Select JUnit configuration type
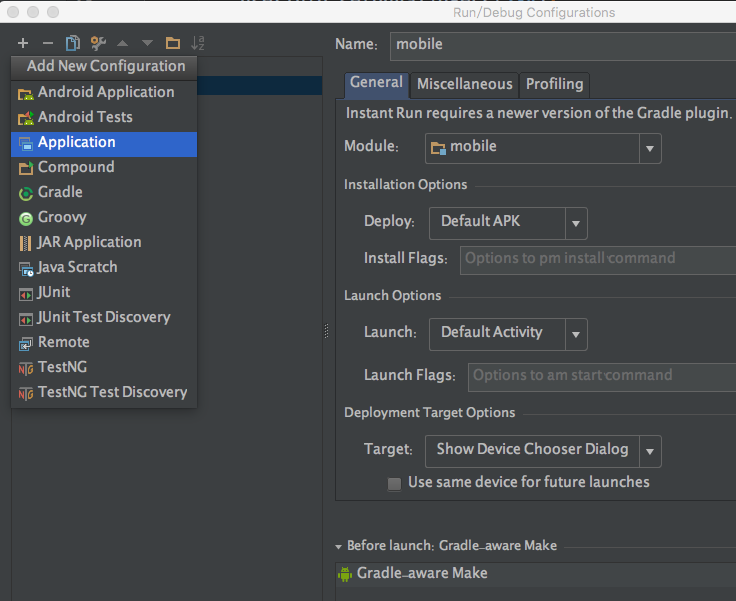 pyautogui.click(x=53, y=292)
